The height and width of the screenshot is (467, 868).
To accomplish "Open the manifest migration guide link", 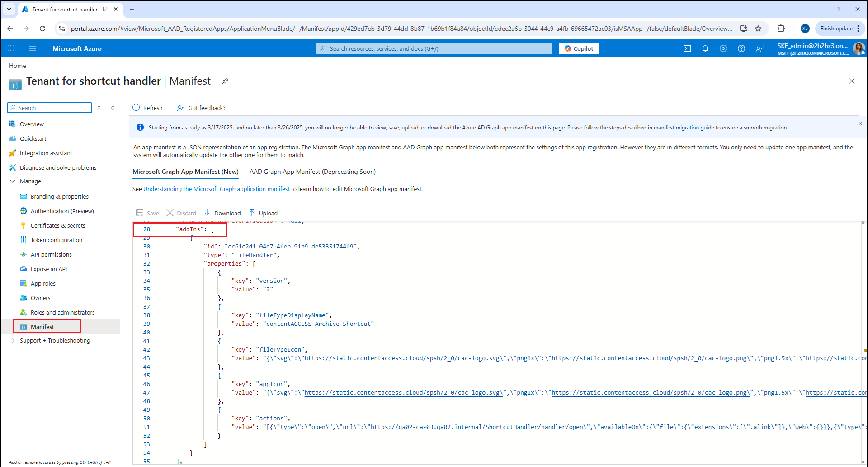I will pos(684,128).
